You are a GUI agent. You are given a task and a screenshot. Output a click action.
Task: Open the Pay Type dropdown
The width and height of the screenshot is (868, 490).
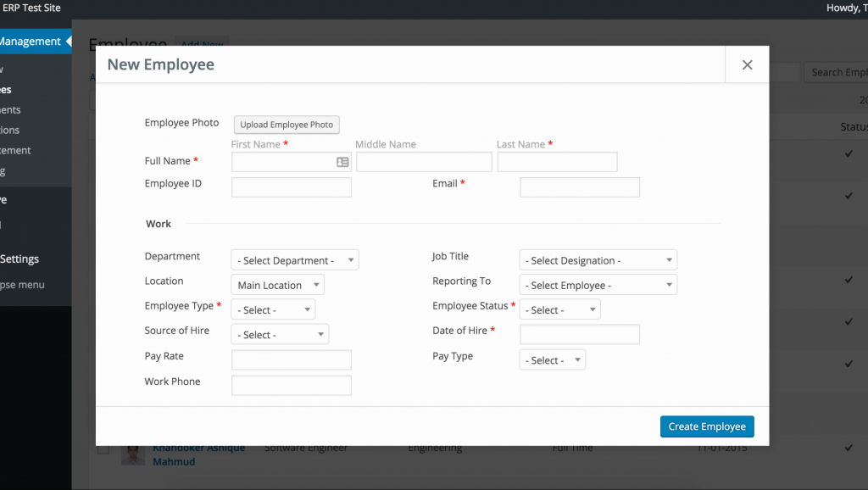[x=552, y=360]
